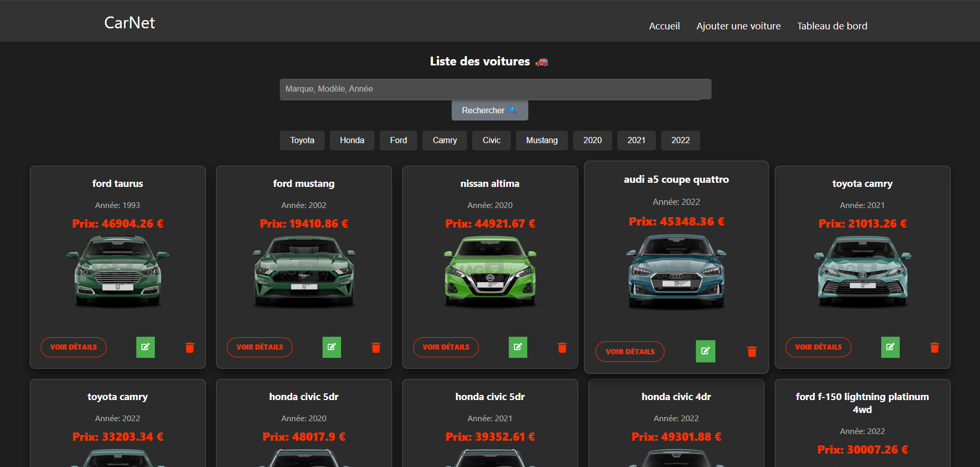The image size is (980, 467).
Task: Edit the audi a5 coupe quattro entry
Action: pyautogui.click(x=705, y=351)
